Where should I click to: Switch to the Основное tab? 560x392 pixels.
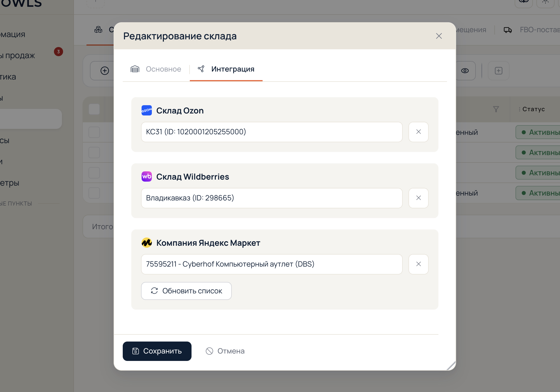click(x=156, y=69)
